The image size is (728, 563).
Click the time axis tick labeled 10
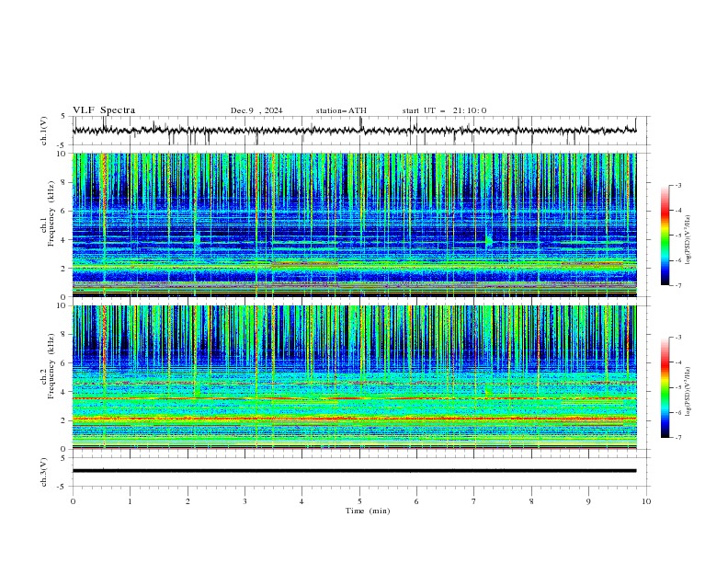pos(646,501)
